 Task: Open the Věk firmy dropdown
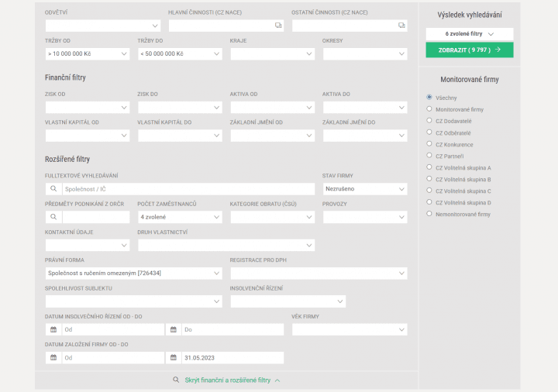pyautogui.click(x=350, y=329)
